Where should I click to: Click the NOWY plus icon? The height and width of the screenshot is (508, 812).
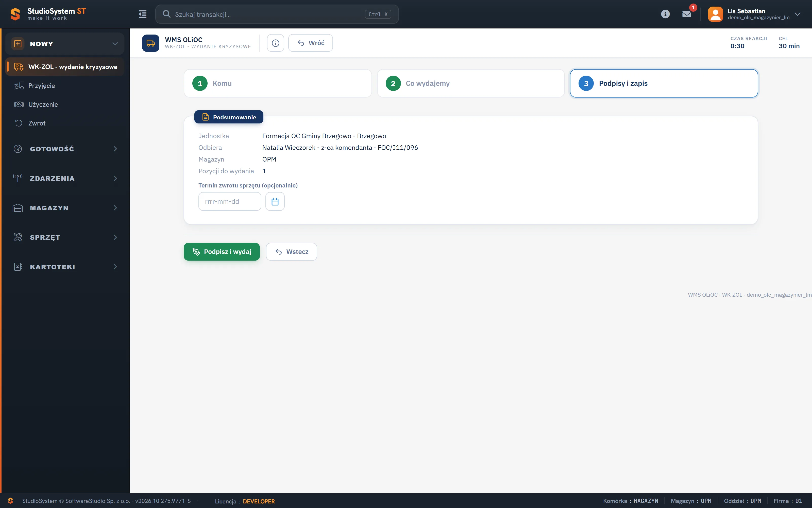(18, 44)
